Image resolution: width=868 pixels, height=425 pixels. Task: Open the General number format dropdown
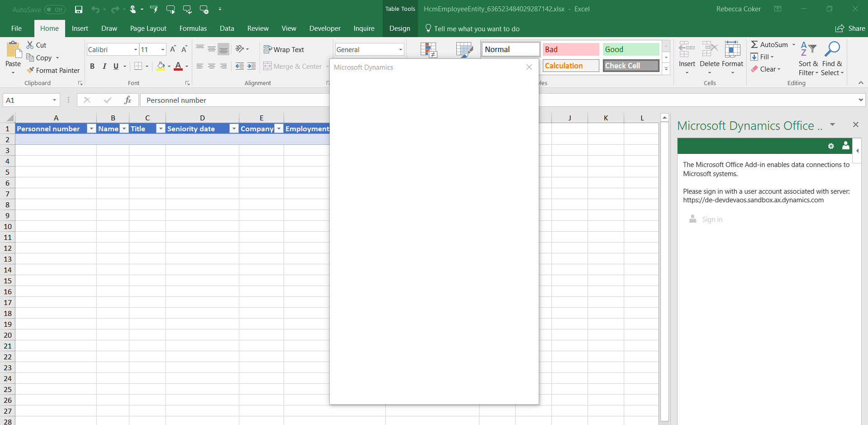[400, 49]
